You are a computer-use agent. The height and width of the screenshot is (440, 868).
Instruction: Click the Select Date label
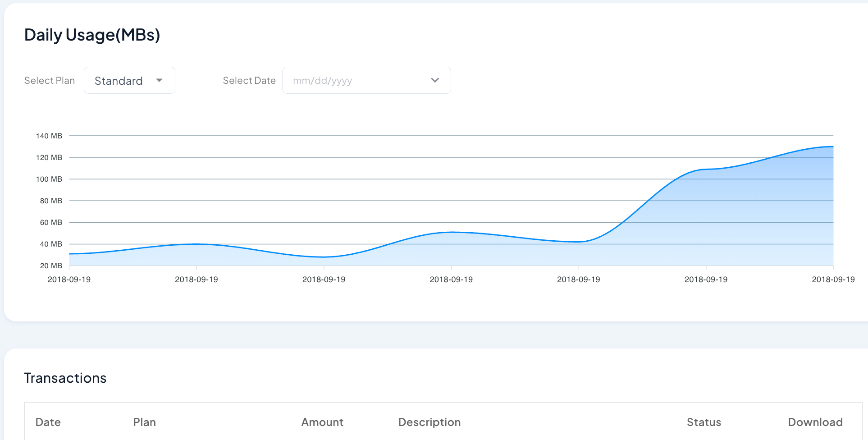click(249, 81)
